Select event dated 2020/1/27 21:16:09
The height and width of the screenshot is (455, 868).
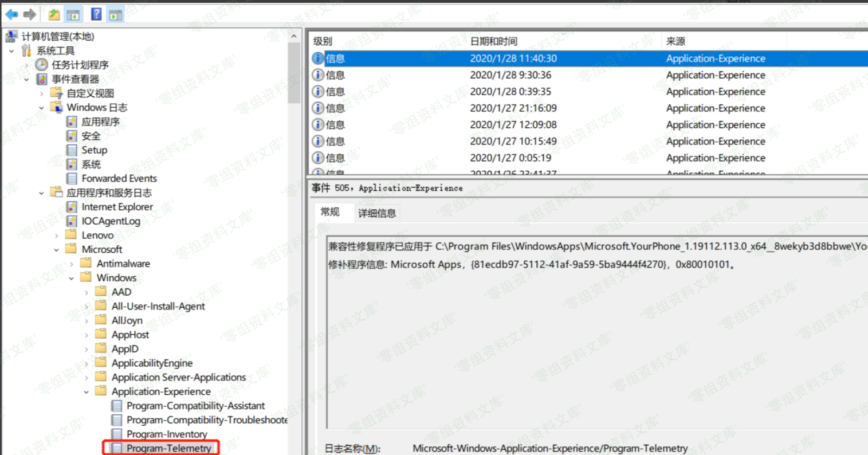513,108
